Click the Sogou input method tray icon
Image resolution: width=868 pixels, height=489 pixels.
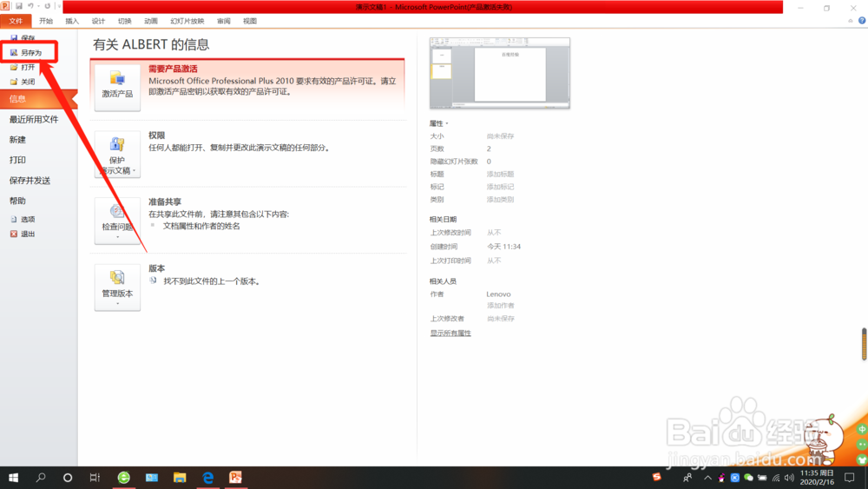coord(656,477)
